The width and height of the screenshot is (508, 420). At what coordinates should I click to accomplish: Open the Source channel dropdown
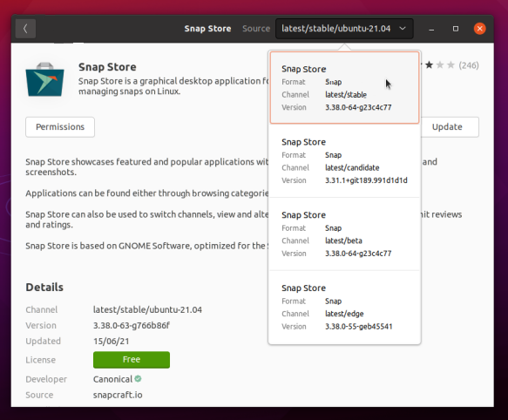pyautogui.click(x=344, y=29)
